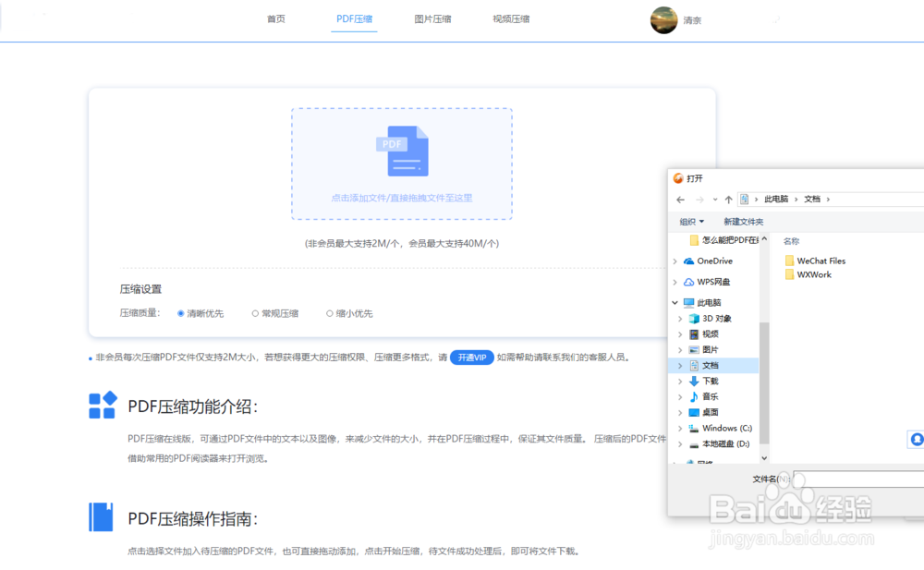
Task: Select the 清晰优先 compression quality option
Action: click(x=181, y=313)
